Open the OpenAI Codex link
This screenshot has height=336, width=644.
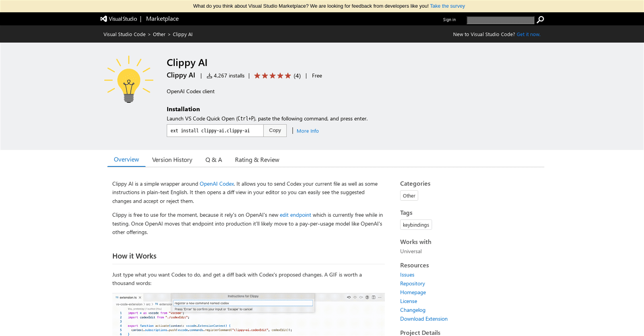coord(217,184)
